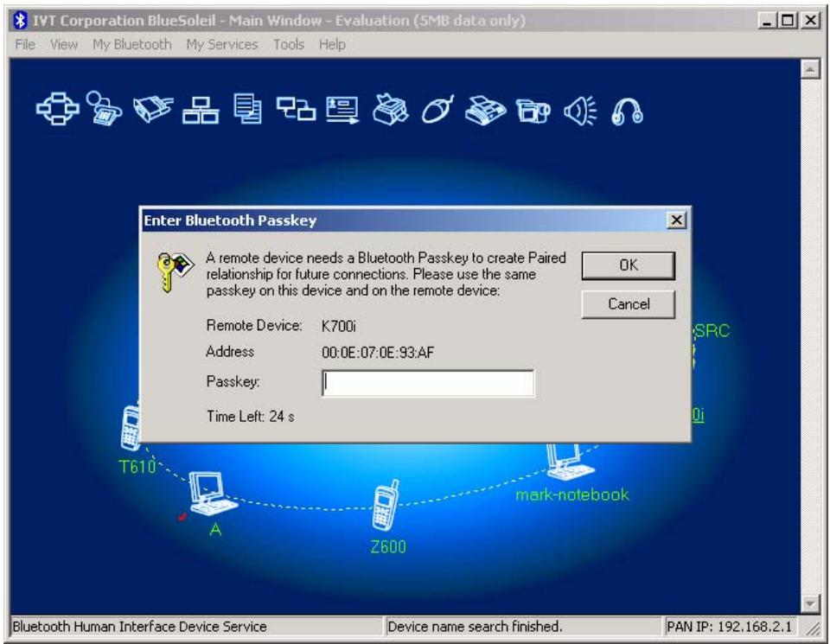The image size is (830, 644).
Task: Click the Z600 device label
Action: tap(388, 546)
